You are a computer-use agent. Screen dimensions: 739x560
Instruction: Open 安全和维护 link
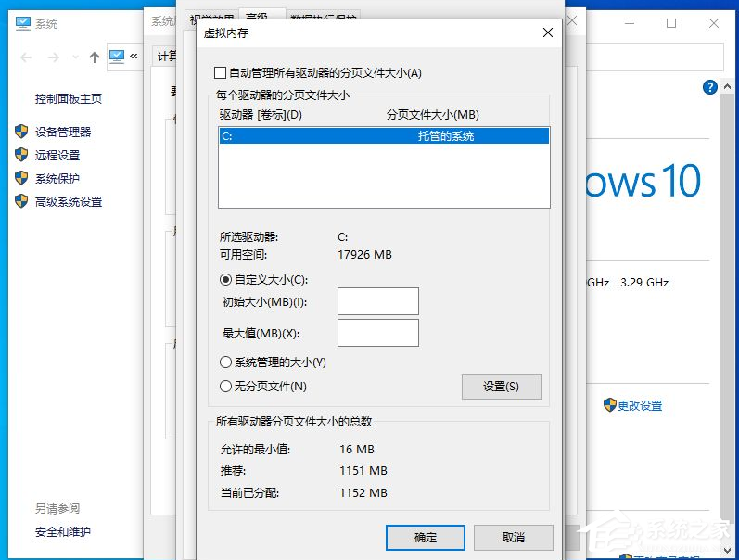(63, 532)
